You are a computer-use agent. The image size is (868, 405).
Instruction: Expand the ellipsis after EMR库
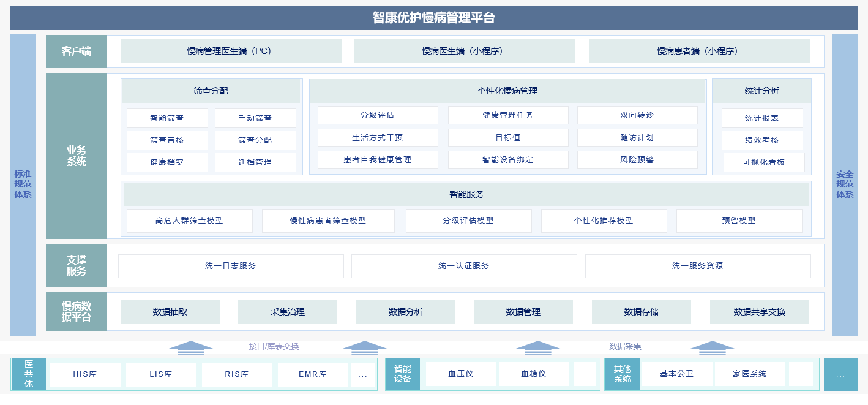(x=364, y=374)
